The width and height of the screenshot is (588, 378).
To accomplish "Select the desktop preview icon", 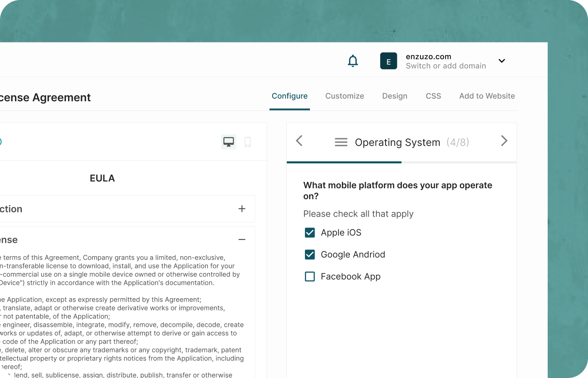I will [228, 142].
